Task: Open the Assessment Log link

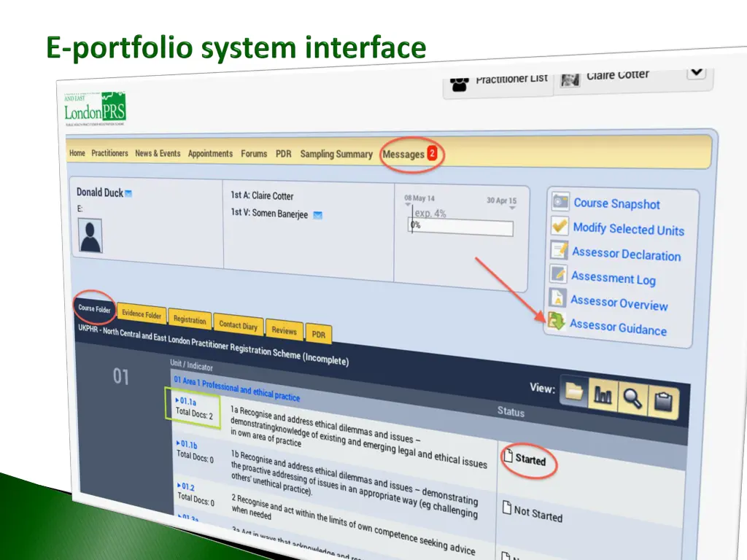Action: [x=613, y=278]
